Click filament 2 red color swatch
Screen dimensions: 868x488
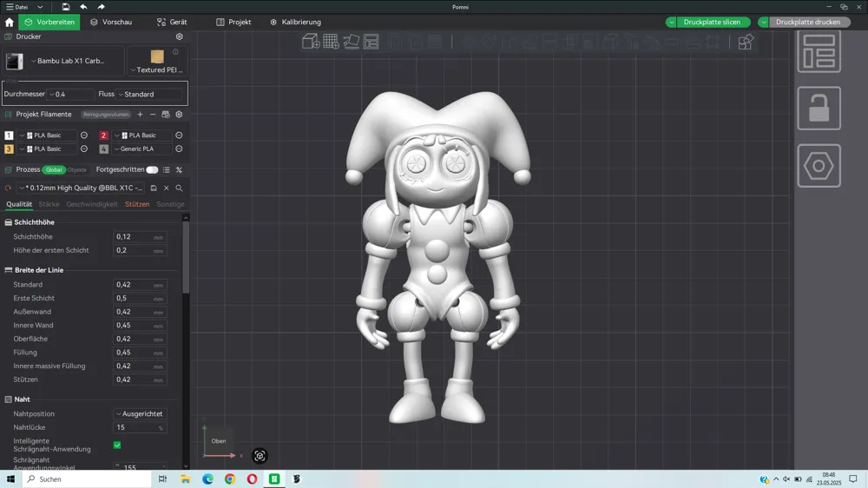103,135
